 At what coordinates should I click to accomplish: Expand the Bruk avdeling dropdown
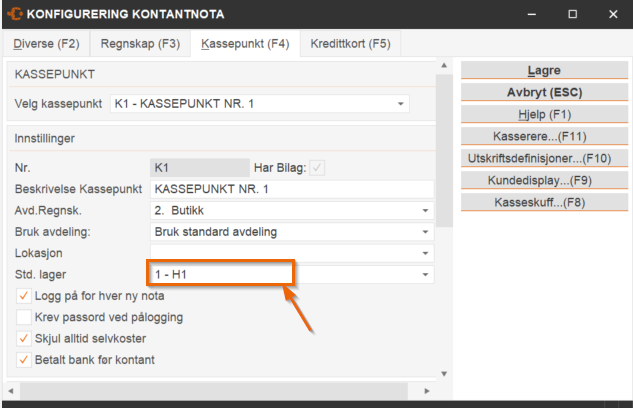pos(425,232)
